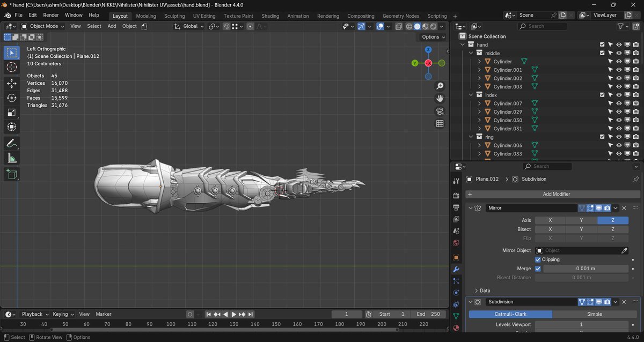This screenshot has width=644, height=342.
Task: Open the View Layer properties tab
Action: click(456, 219)
